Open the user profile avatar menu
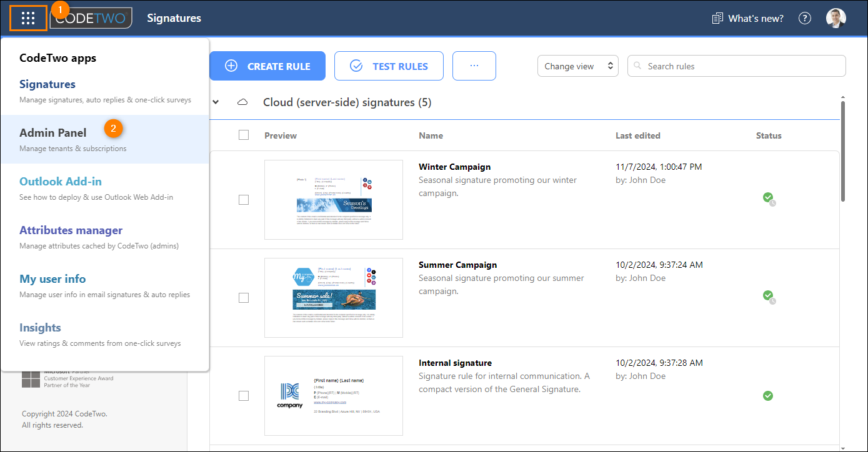 tap(836, 18)
